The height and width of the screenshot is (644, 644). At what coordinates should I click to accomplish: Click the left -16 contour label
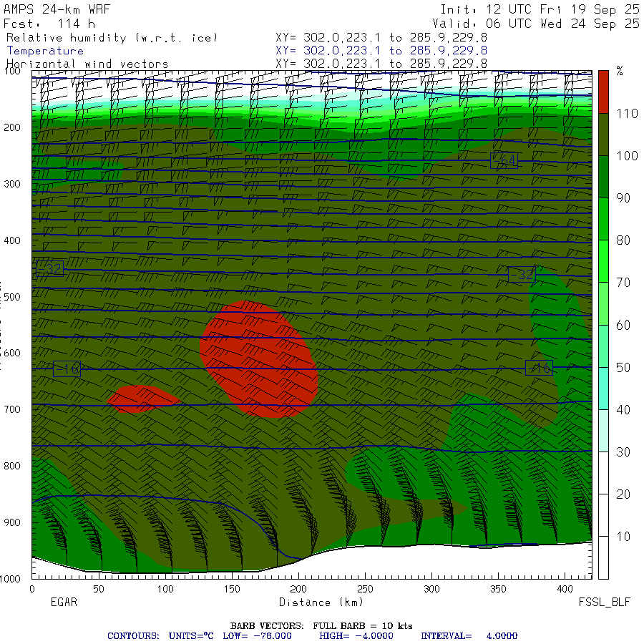coord(67,369)
